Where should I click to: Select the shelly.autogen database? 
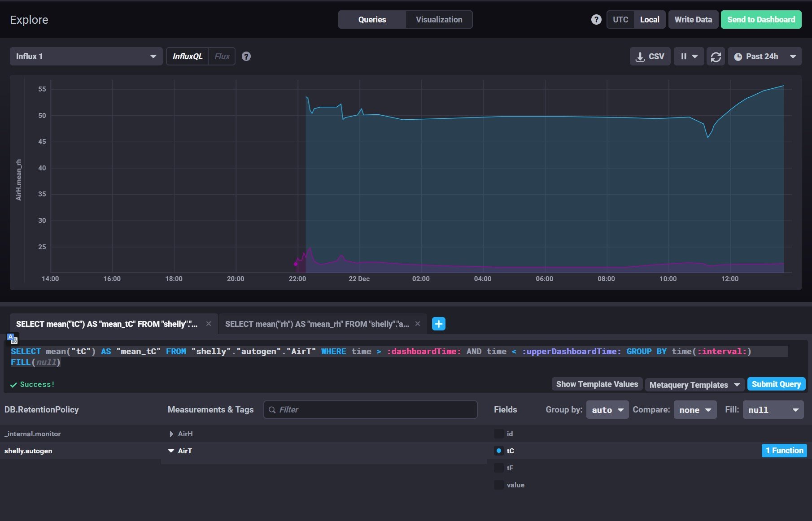pyautogui.click(x=28, y=451)
